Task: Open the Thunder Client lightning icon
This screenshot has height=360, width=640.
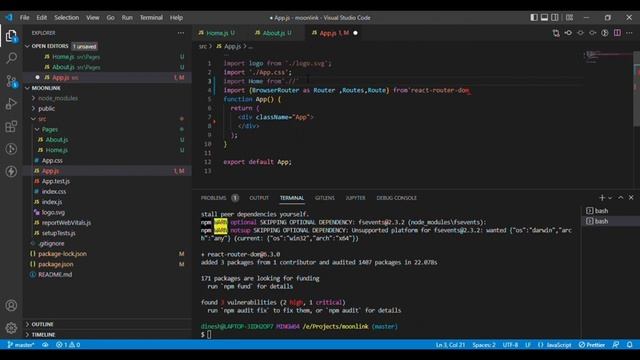Action: click(x=11, y=171)
